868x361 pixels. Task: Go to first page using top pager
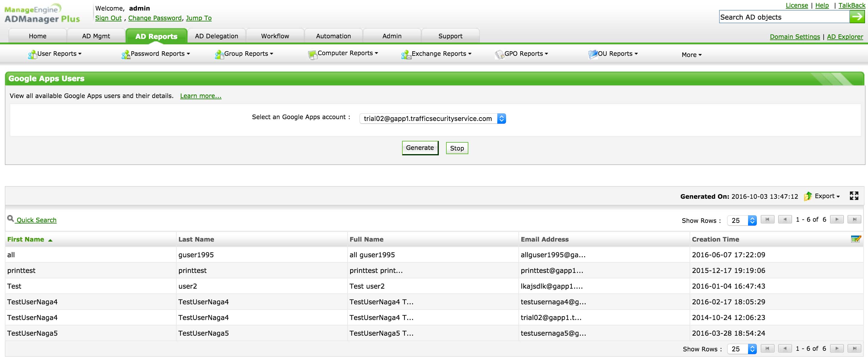pyautogui.click(x=767, y=220)
